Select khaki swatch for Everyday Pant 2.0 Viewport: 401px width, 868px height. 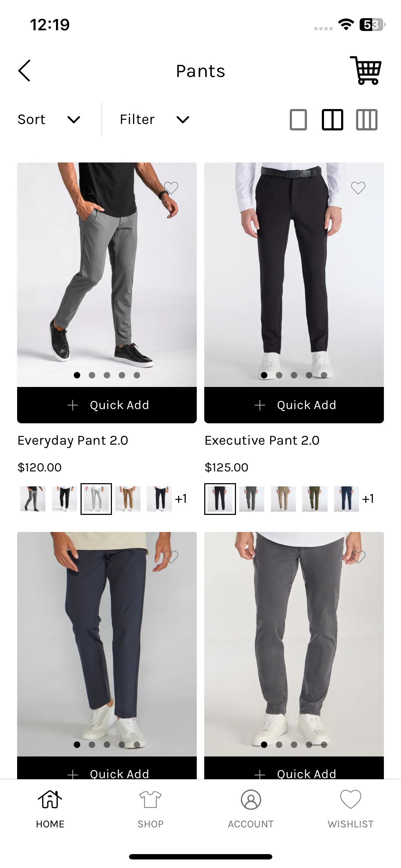pyautogui.click(x=128, y=499)
